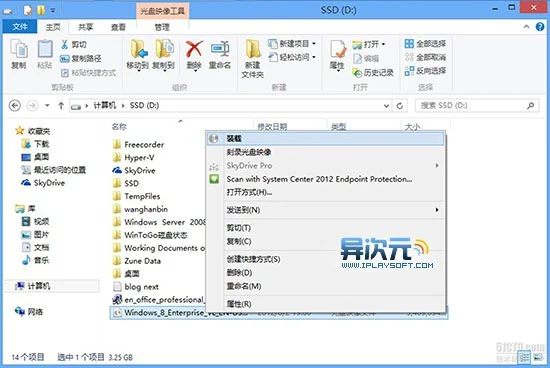
Task: Select the Freecorder folder
Action: coord(144,145)
